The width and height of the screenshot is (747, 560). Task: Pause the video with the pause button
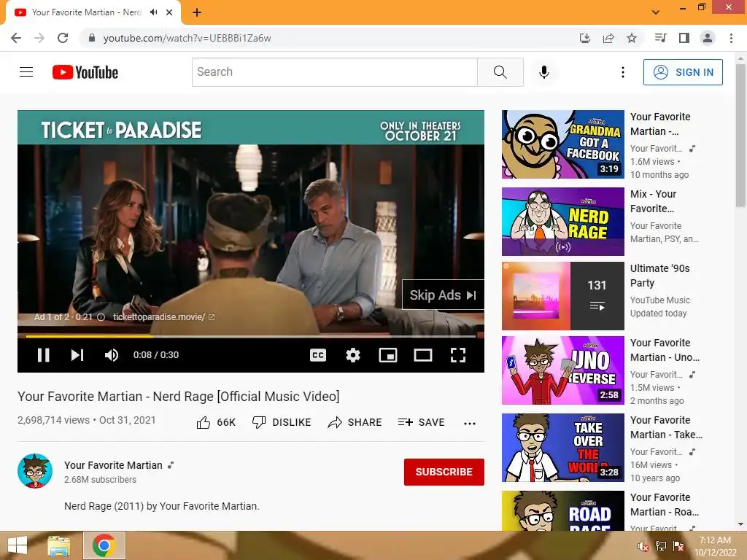coord(43,355)
